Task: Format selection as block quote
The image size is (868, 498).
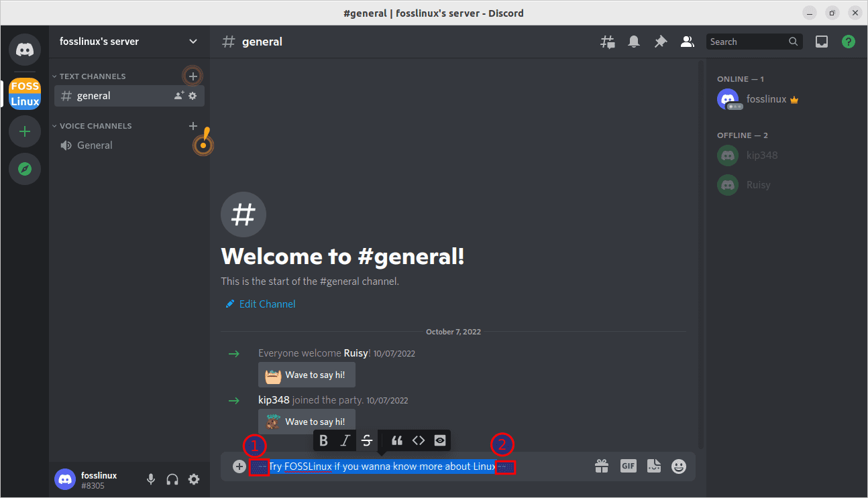Action: point(397,440)
